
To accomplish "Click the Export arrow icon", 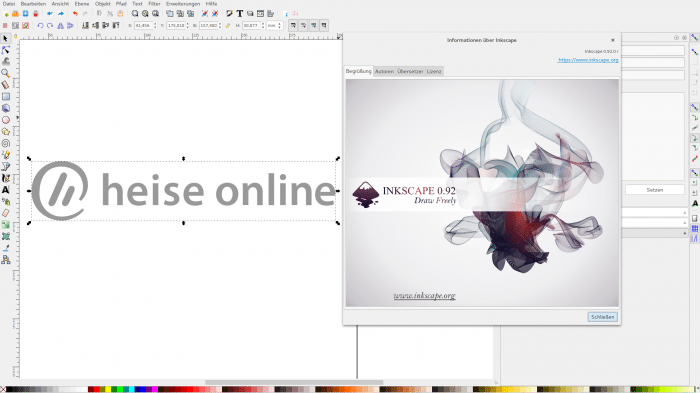I will coord(61,14).
